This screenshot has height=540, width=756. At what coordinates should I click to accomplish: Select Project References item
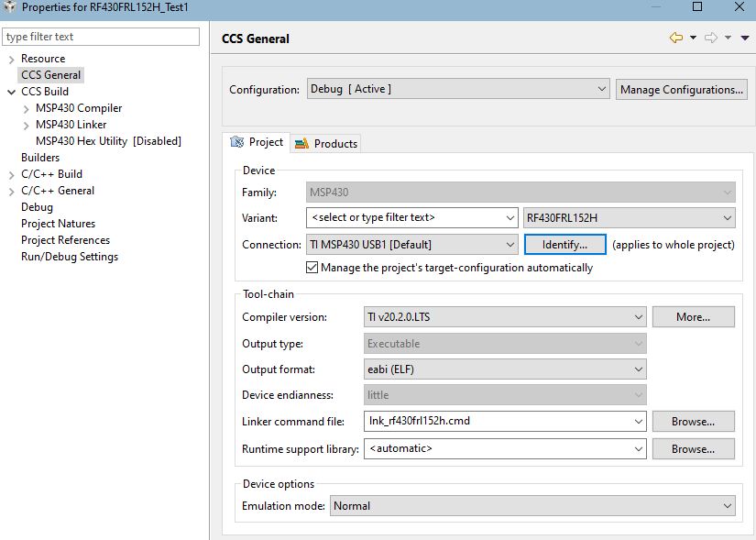pos(66,240)
